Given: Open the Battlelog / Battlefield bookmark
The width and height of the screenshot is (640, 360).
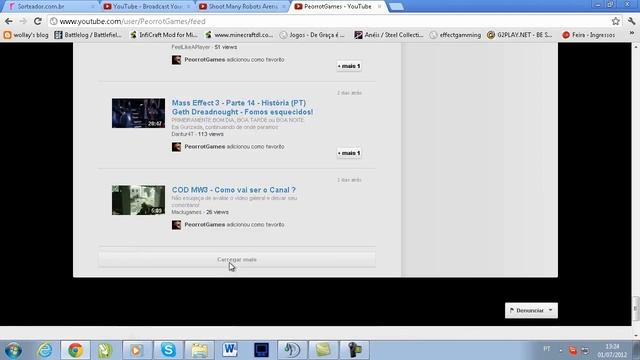Looking at the screenshot, I should click(88, 35).
